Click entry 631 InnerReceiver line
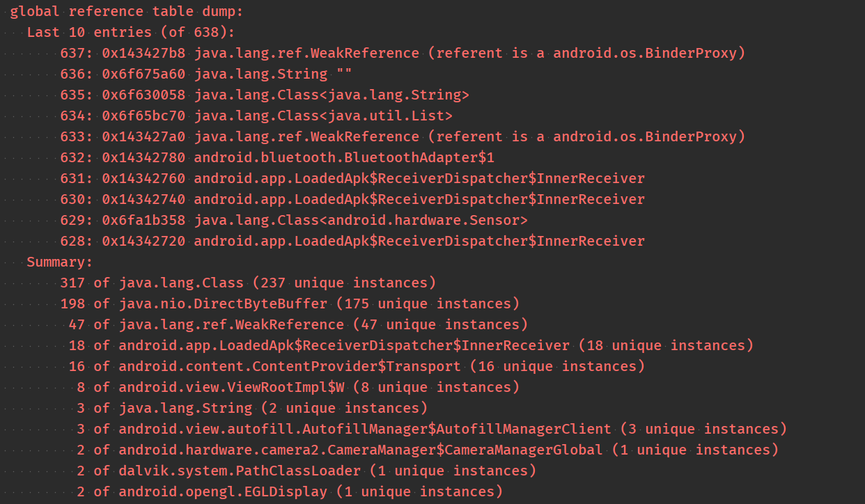Viewport: 865px width, 504px height. tap(352, 178)
